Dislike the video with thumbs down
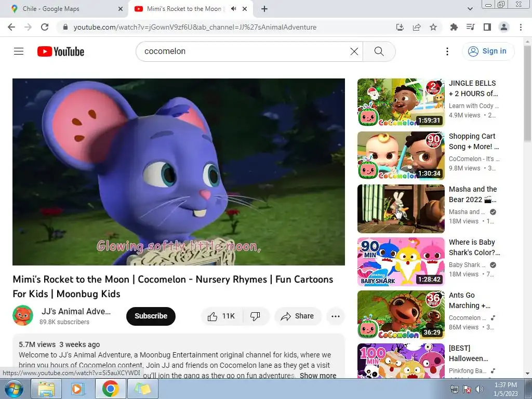The image size is (532, 399). click(x=256, y=316)
